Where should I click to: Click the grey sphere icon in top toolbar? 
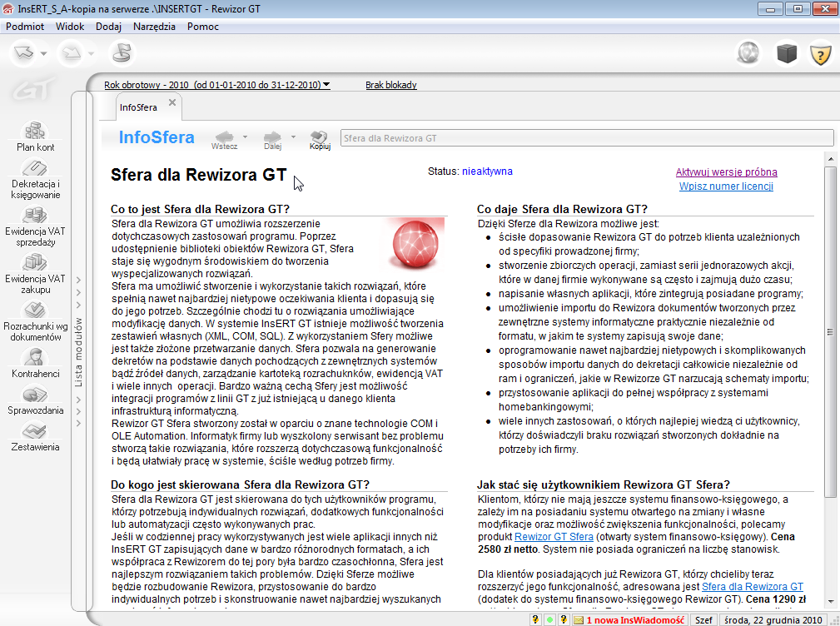coord(748,54)
